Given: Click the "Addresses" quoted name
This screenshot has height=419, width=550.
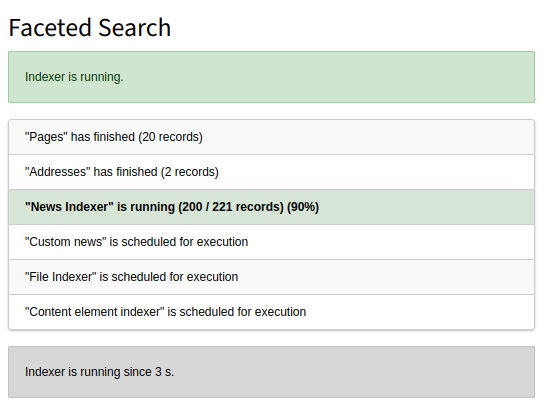Looking at the screenshot, I should 58,172.
